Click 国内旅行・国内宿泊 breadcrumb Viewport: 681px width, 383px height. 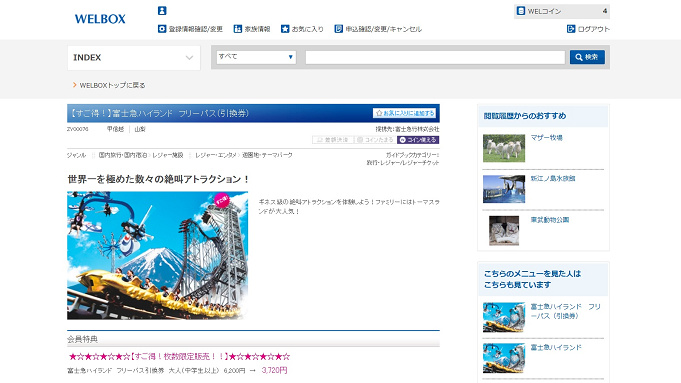pos(122,155)
